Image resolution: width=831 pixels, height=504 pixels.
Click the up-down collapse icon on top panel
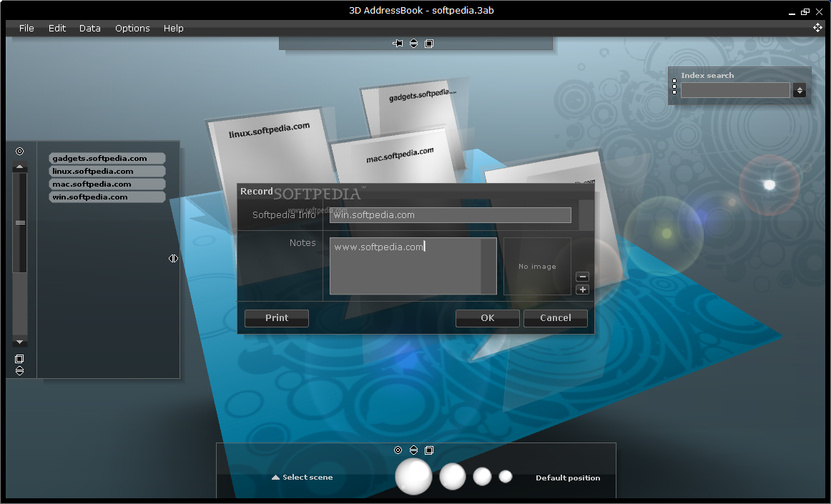pyautogui.click(x=413, y=44)
